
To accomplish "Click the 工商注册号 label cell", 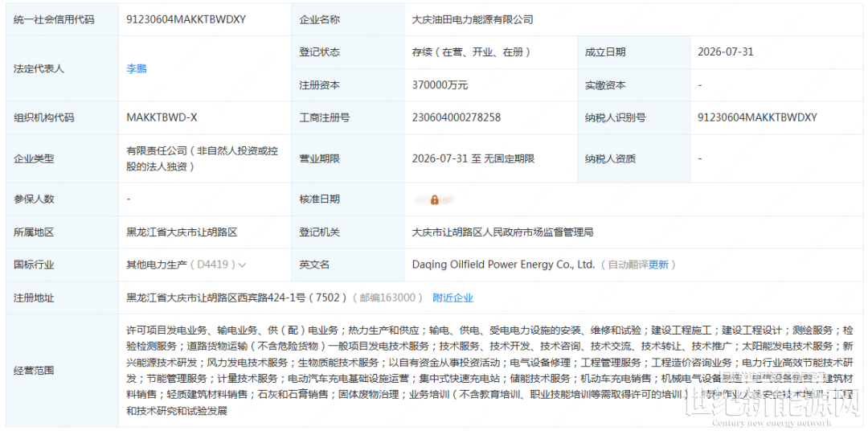I will click(348, 117).
